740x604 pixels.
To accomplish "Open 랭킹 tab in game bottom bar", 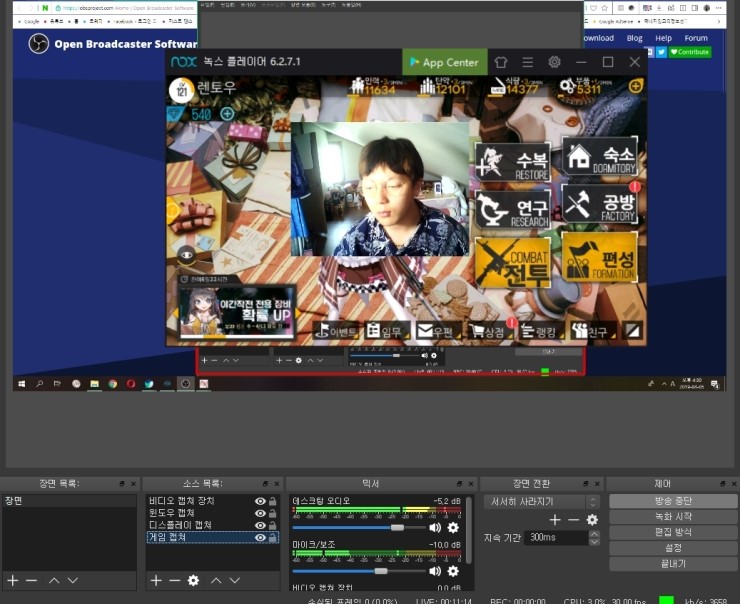I will point(542,331).
